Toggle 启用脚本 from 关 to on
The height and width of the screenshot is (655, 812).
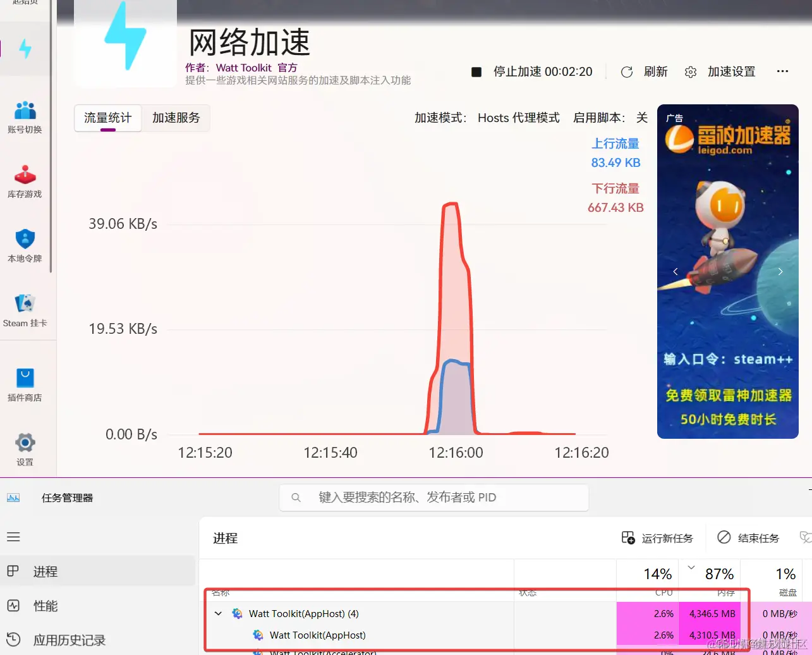coord(642,118)
